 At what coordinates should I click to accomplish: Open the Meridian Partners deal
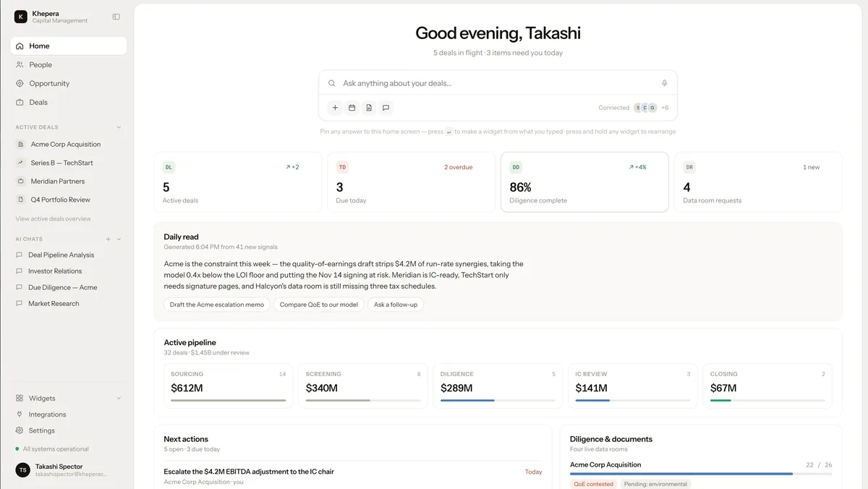click(69, 182)
